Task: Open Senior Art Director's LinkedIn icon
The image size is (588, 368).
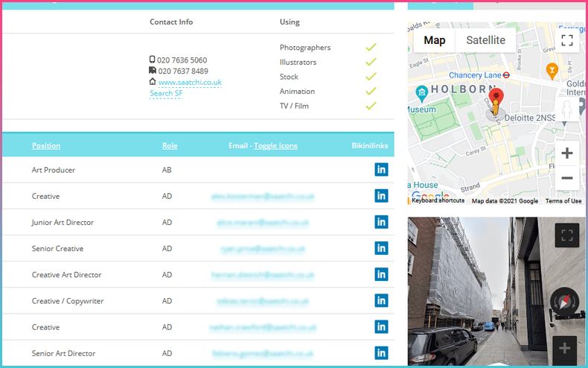Action: [x=381, y=353]
